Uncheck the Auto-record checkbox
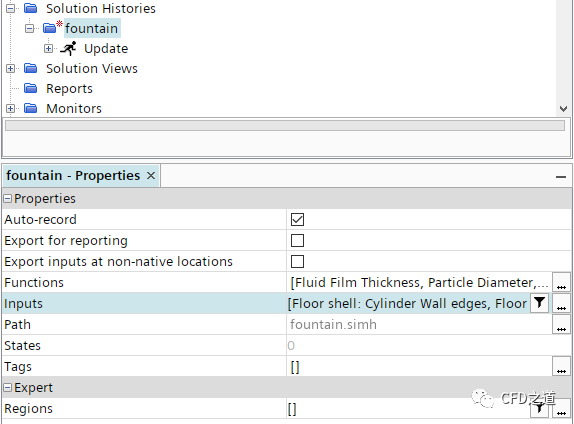This screenshot has height=424, width=574. 297,220
